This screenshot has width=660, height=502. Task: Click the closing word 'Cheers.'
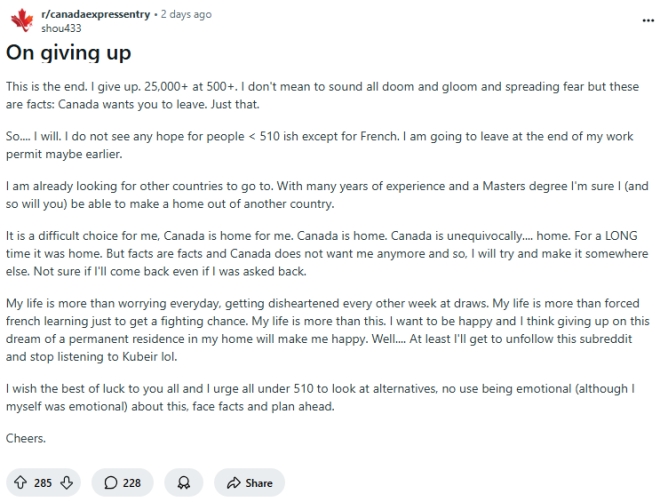(x=26, y=438)
